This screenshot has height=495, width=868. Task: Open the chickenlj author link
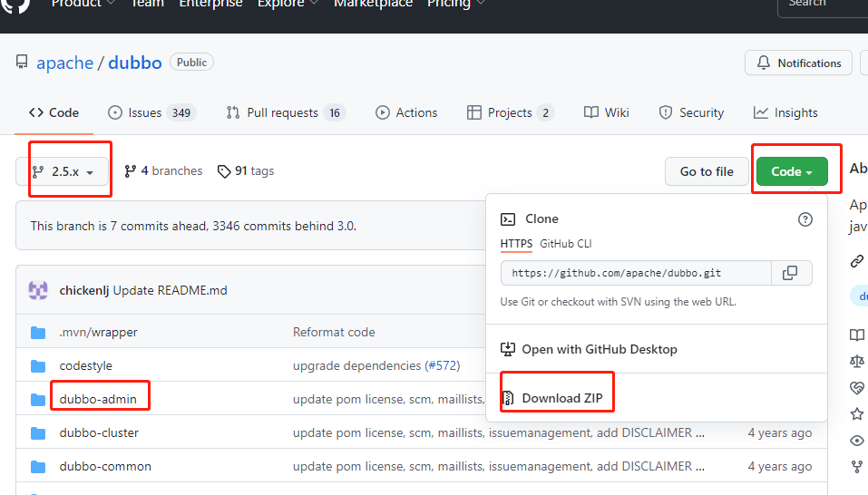pos(84,290)
